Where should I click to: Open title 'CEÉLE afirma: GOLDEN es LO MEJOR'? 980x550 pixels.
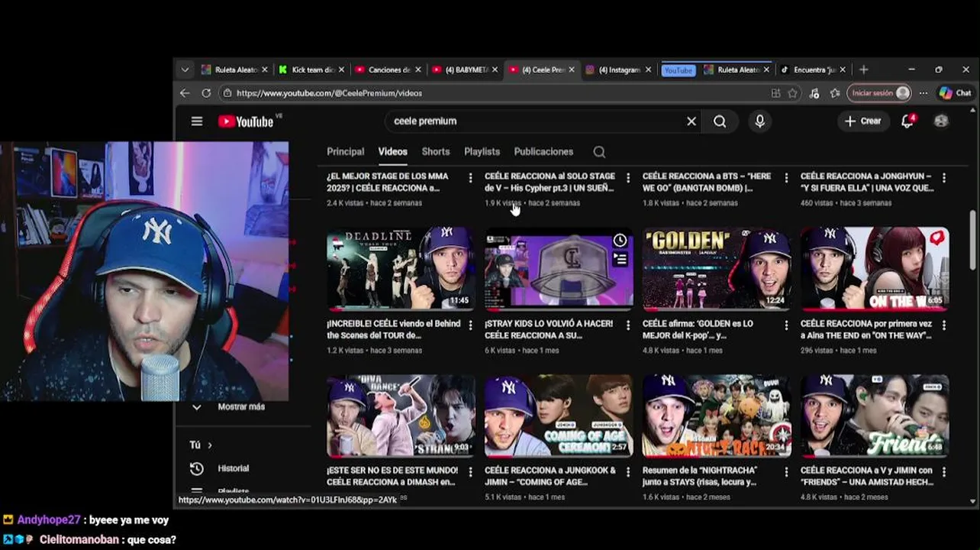point(698,329)
